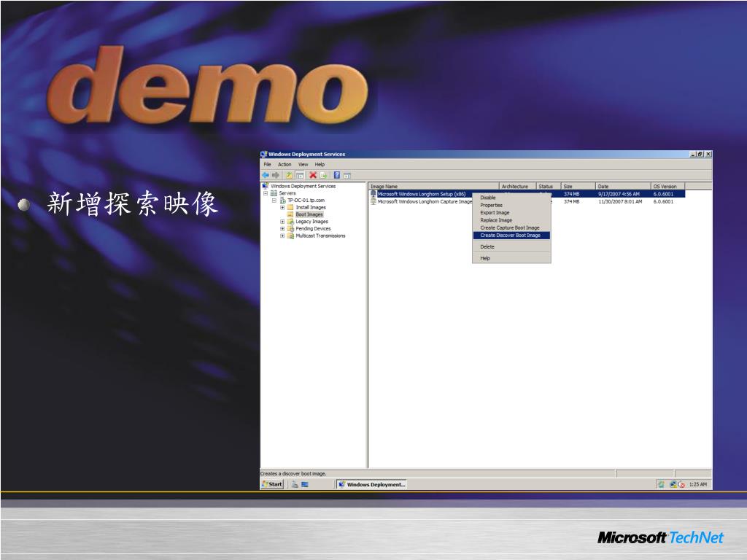The width and height of the screenshot is (747, 560).
Task: Open the File menu
Action: tap(267, 164)
